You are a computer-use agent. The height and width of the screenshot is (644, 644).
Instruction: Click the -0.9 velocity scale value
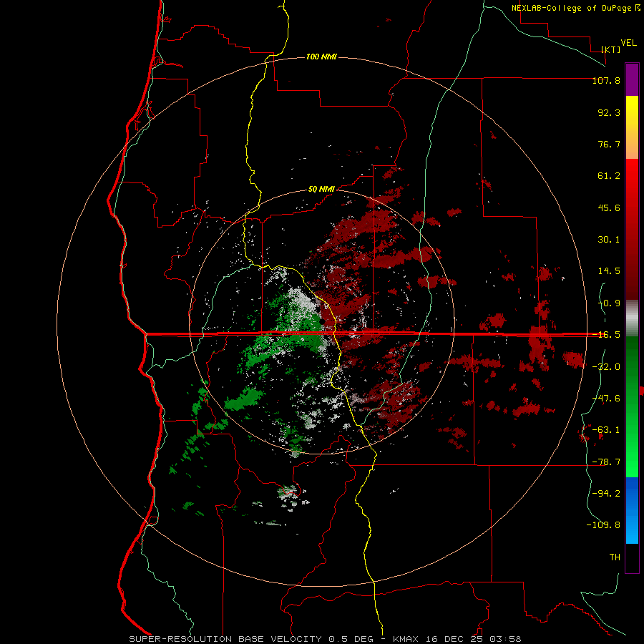[x=609, y=303]
